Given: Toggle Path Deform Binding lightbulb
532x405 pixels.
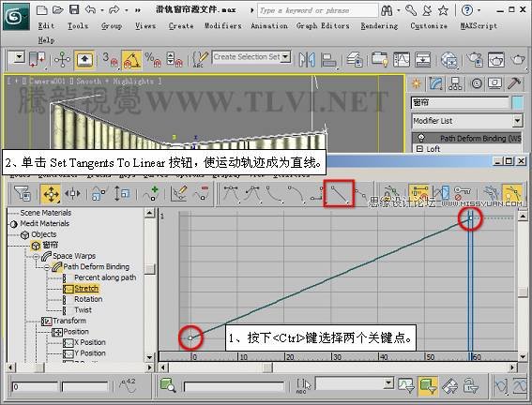Looking at the screenshot, I should (421, 138).
